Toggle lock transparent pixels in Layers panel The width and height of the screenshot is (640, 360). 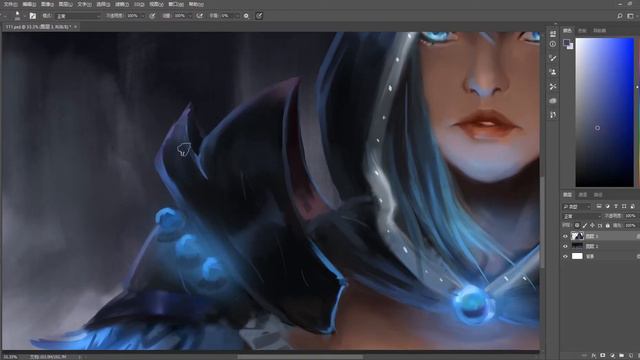[x=577, y=225]
